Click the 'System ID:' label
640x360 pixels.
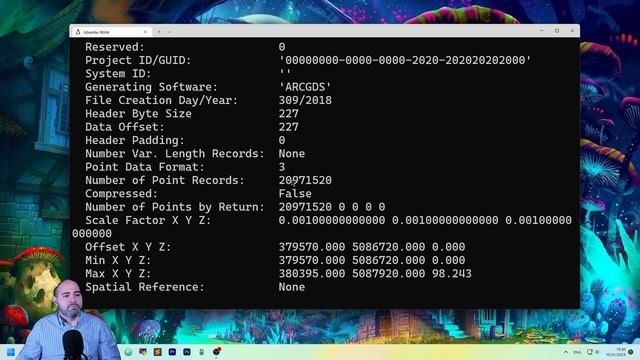pyautogui.click(x=118, y=74)
